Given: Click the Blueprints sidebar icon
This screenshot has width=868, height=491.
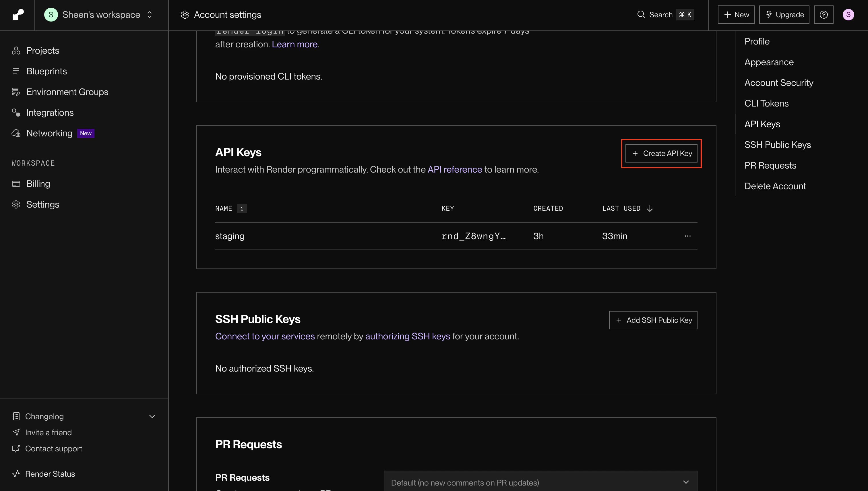Looking at the screenshot, I should pyautogui.click(x=16, y=71).
